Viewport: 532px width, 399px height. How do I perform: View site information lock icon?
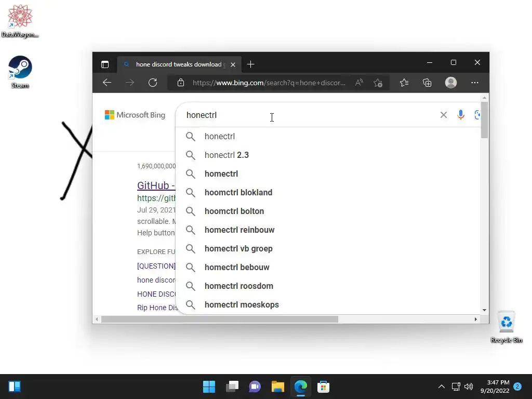coord(181,83)
